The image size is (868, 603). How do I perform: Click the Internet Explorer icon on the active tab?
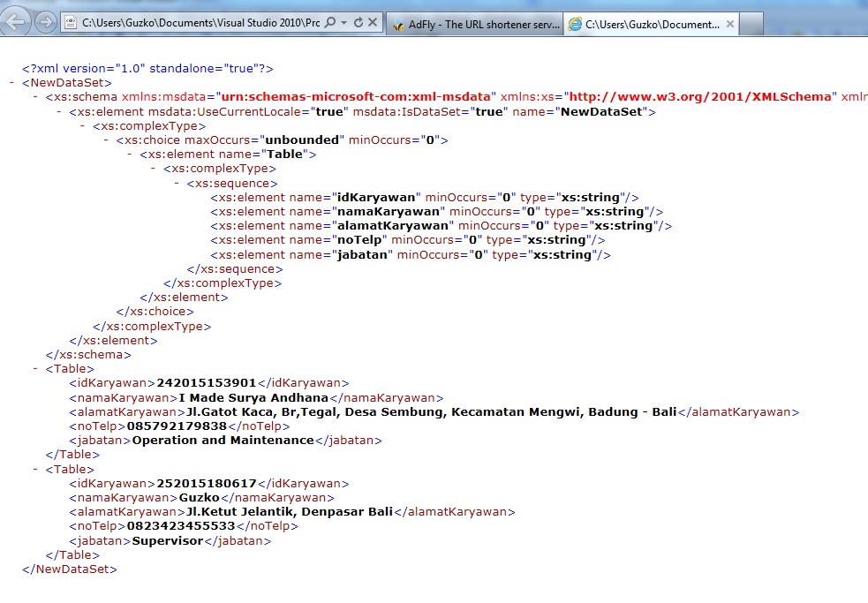(575, 25)
